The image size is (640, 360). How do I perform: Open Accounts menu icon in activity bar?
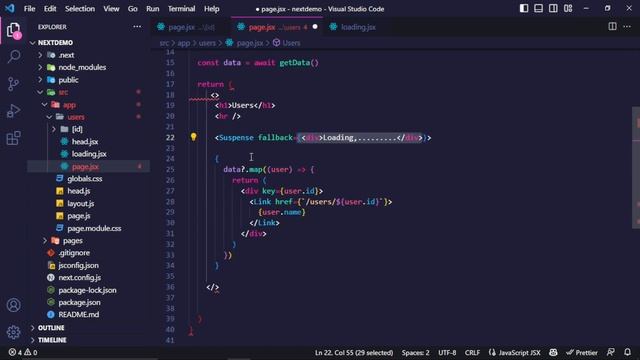click(x=13, y=305)
